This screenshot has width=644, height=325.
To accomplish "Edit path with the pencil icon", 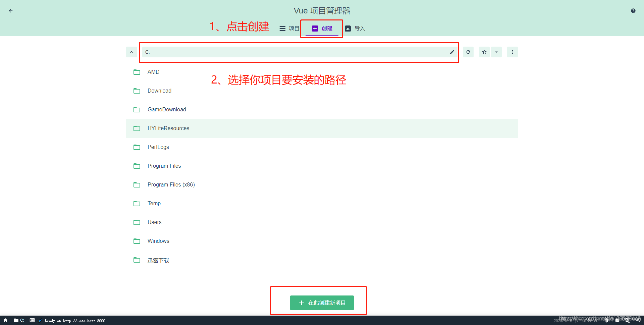I will [x=452, y=52].
